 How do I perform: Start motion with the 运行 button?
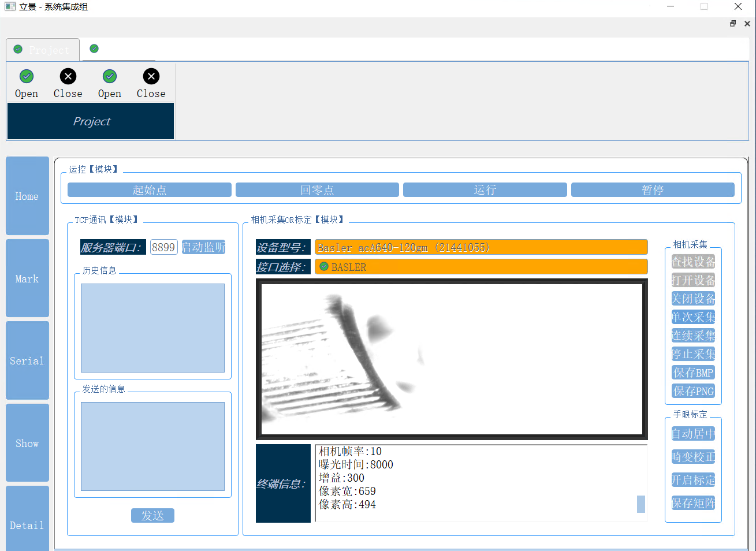coord(485,190)
